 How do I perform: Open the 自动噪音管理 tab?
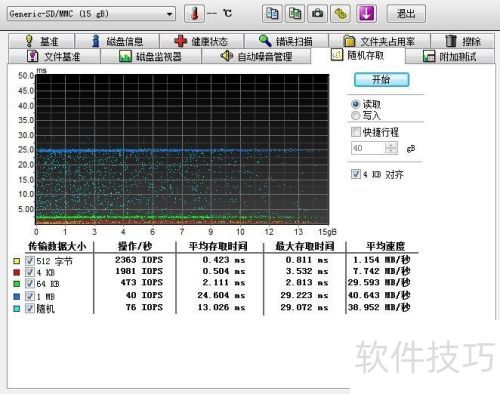(256, 56)
